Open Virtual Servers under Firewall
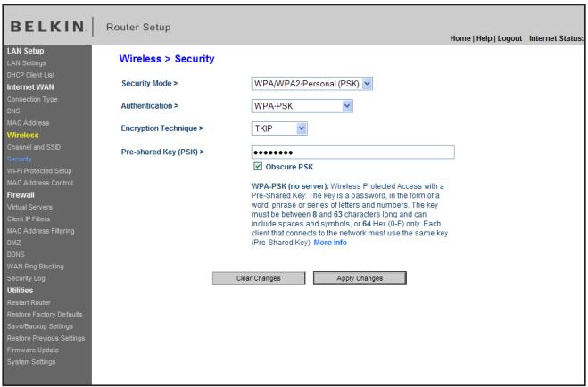 pyautogui.click(x=29, y=207)
